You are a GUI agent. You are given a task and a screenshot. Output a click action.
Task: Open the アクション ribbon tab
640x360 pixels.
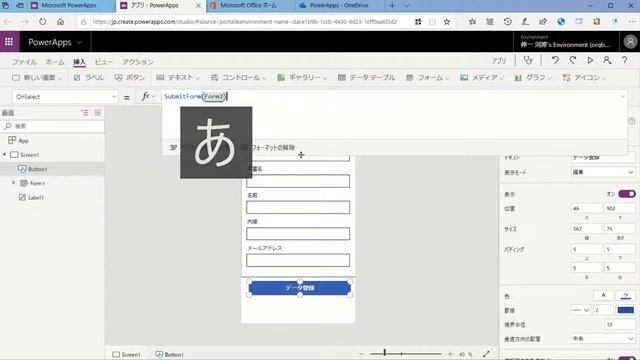coord(138,62)
